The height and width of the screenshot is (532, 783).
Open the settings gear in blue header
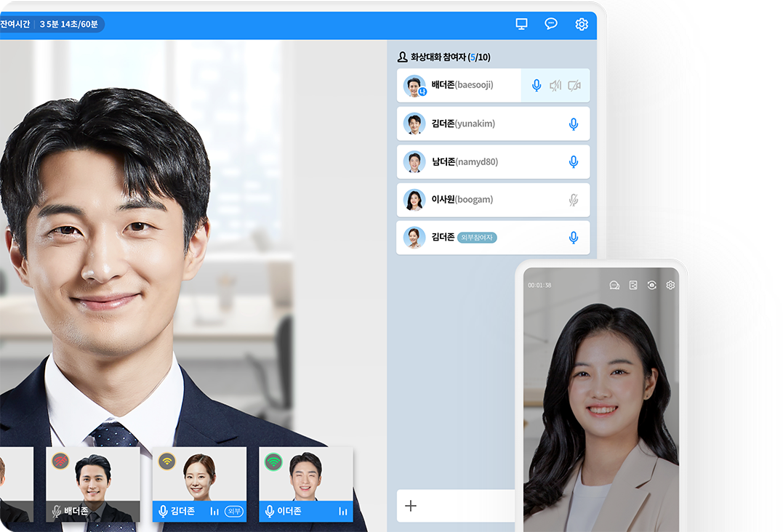[x=582, y=24]
